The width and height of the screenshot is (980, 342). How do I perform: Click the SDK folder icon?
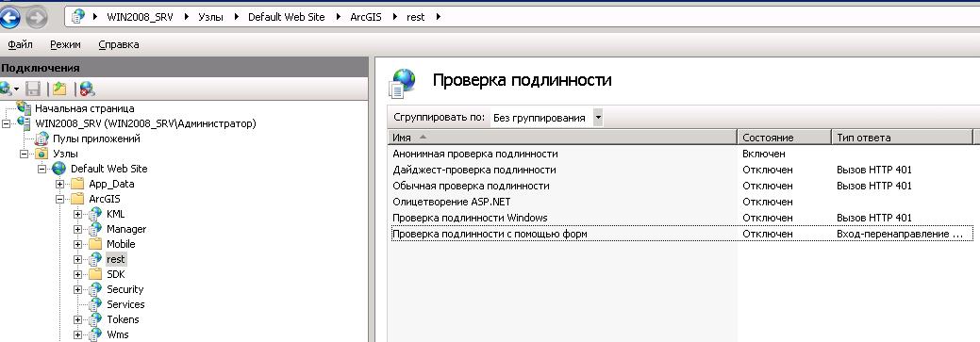click(95, 274)
